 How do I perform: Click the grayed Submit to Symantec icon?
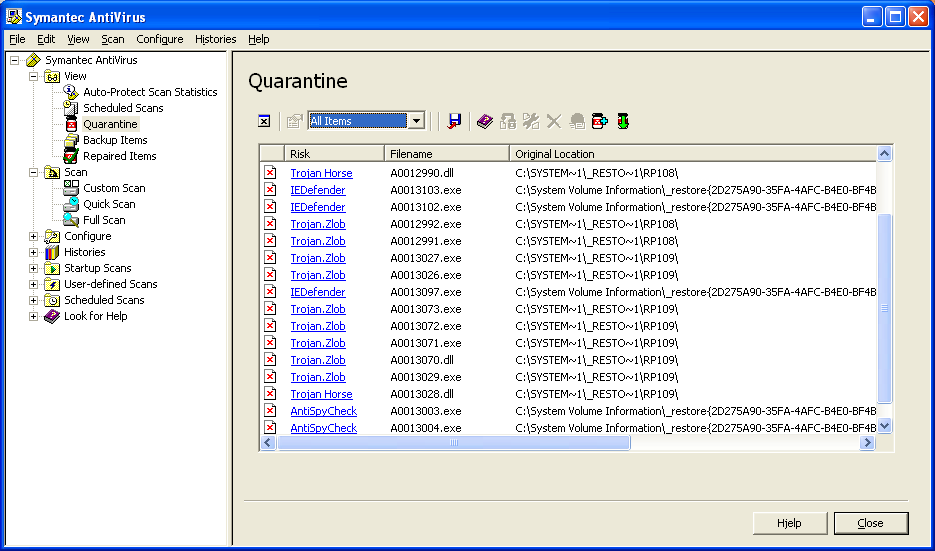click(x=577, y=121)
